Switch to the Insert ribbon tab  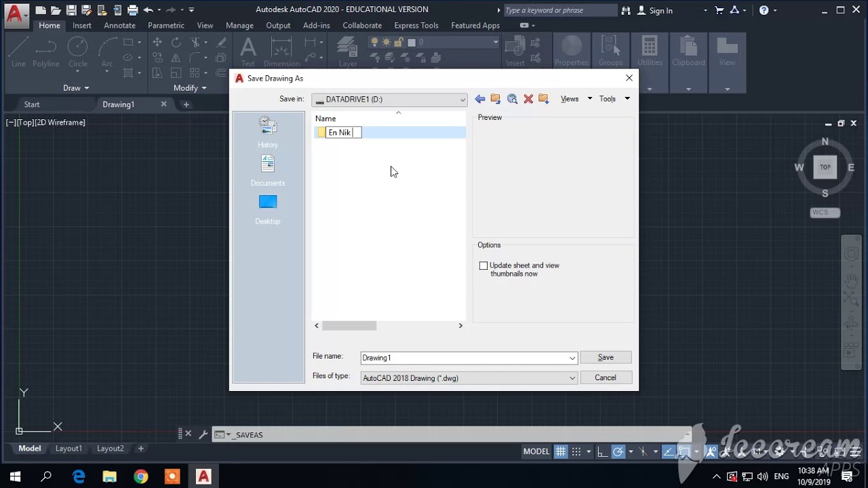pyautogui.click(x=82, y=25)
